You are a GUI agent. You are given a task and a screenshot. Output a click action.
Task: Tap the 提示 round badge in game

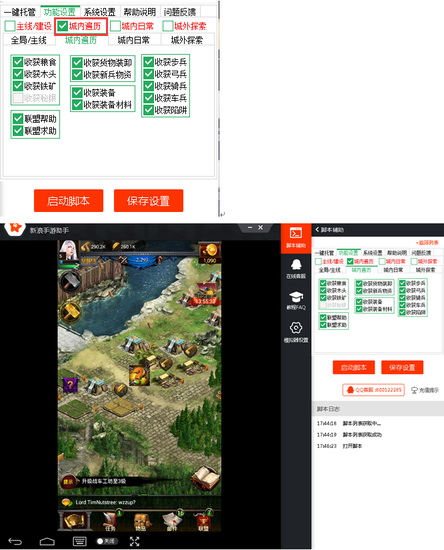pyautogui.click(x=68, y=482)
